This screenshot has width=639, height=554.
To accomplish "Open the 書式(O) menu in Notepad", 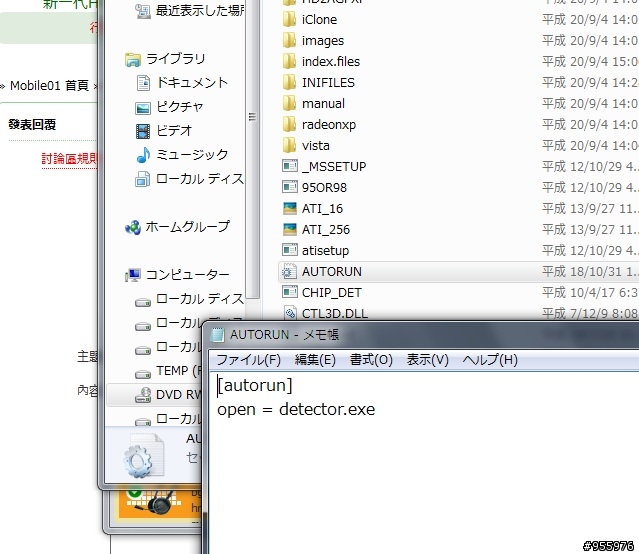I will click(371, 360).
